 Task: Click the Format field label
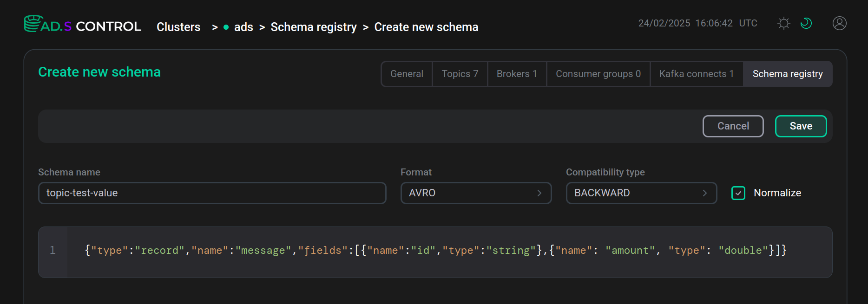pyautogui.click(x=416, y=172)
